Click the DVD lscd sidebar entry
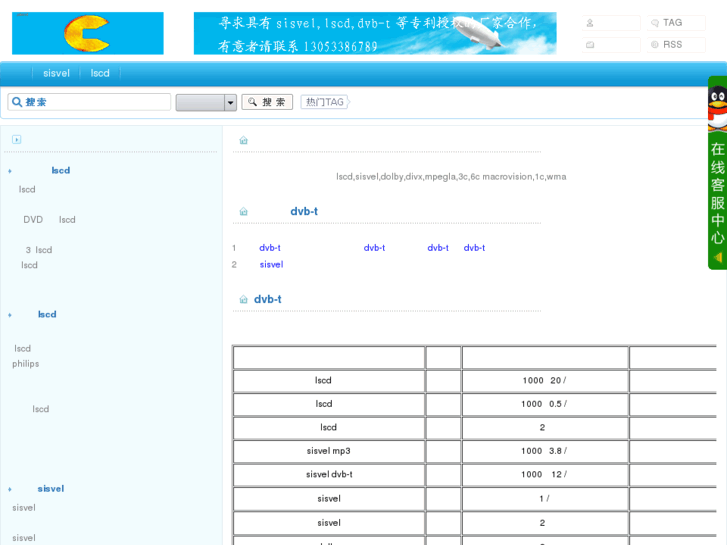 coord(49,220)
